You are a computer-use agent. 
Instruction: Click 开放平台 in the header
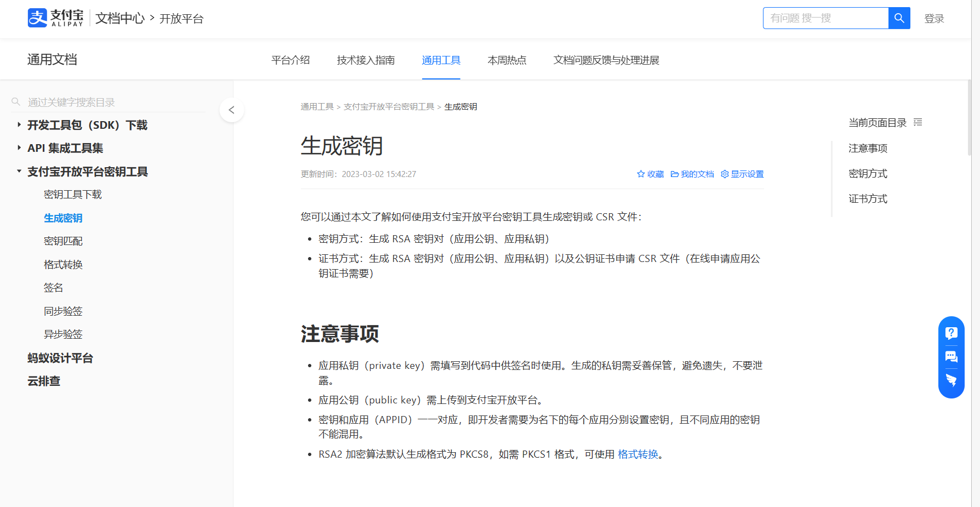[x=181, y=19]
